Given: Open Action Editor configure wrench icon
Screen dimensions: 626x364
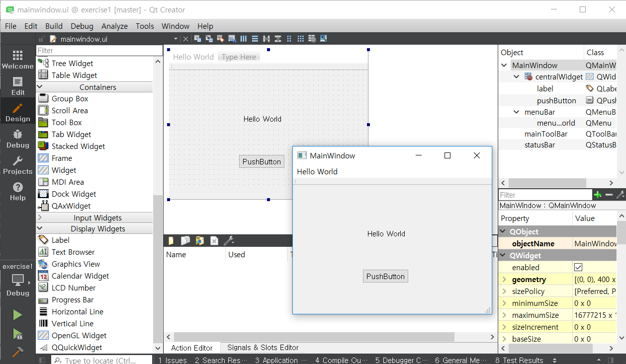Looking at the screenshot, I should (x=229, y=241).
